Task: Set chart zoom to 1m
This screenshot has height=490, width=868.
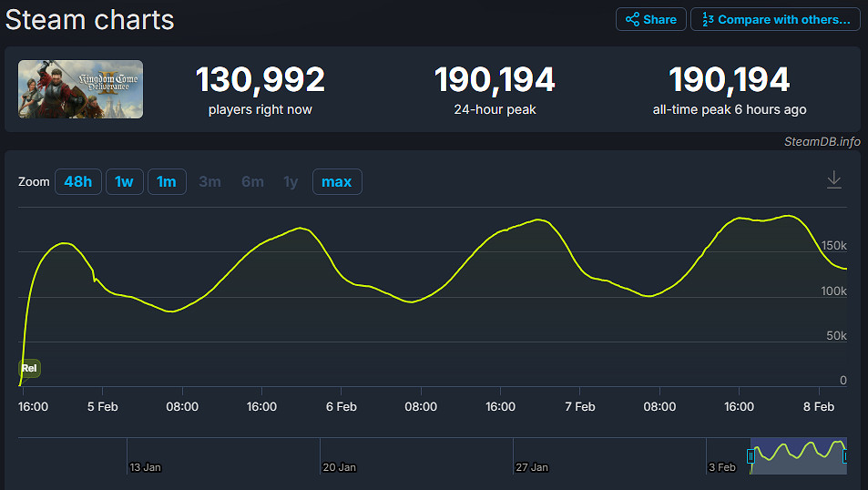Action: (x=167, y=182)
